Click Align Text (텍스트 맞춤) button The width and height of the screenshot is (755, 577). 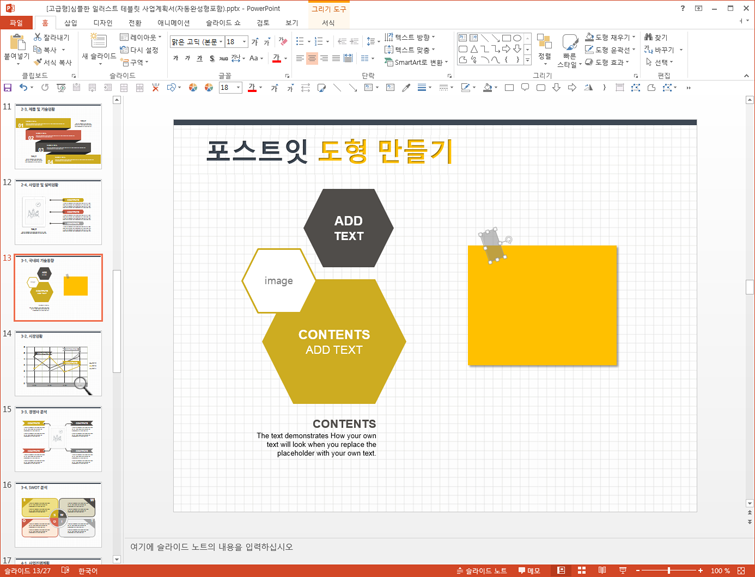point(410,50)
